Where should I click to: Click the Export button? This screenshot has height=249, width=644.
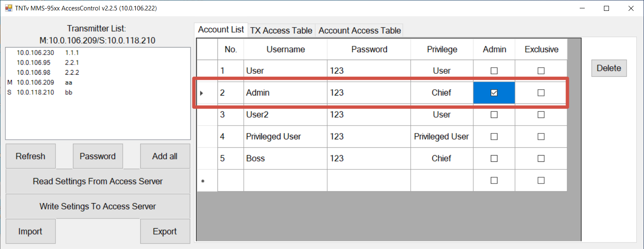pos(165,231)
